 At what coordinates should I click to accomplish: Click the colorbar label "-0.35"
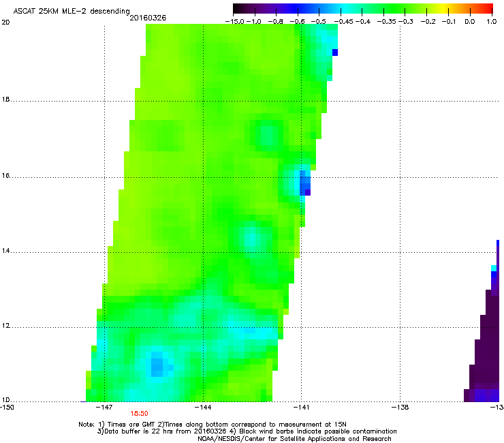click(x=387, y=22)
